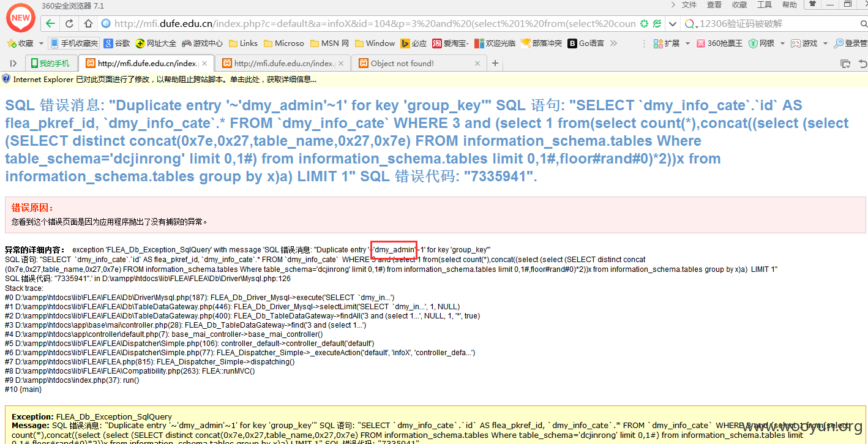Click the address bar URL field

[x=375, y=24]
